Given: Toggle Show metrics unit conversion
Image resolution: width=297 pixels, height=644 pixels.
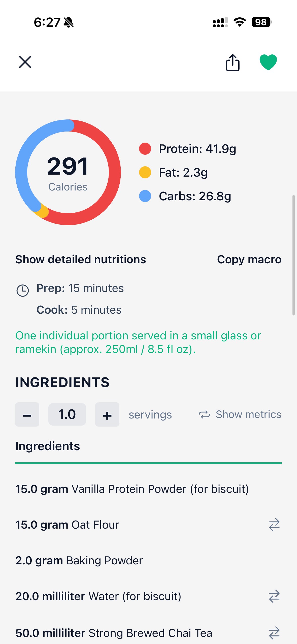Looking at the screenshot, I should (x=240, y=414).
